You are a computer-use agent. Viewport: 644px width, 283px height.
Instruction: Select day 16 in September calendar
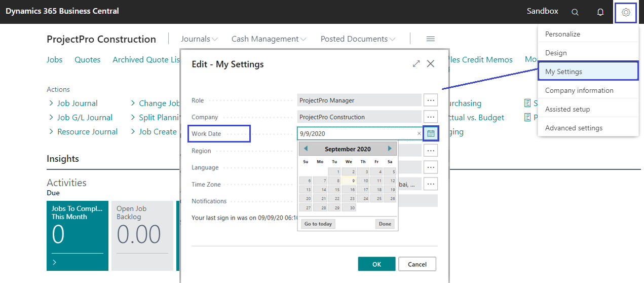[x=349, y=189]
